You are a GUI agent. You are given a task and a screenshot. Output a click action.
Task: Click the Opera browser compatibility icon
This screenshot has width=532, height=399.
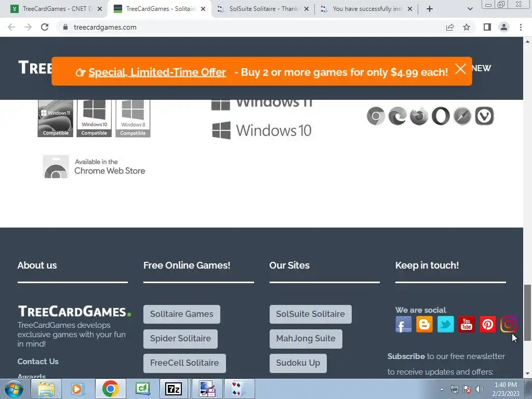441,116
